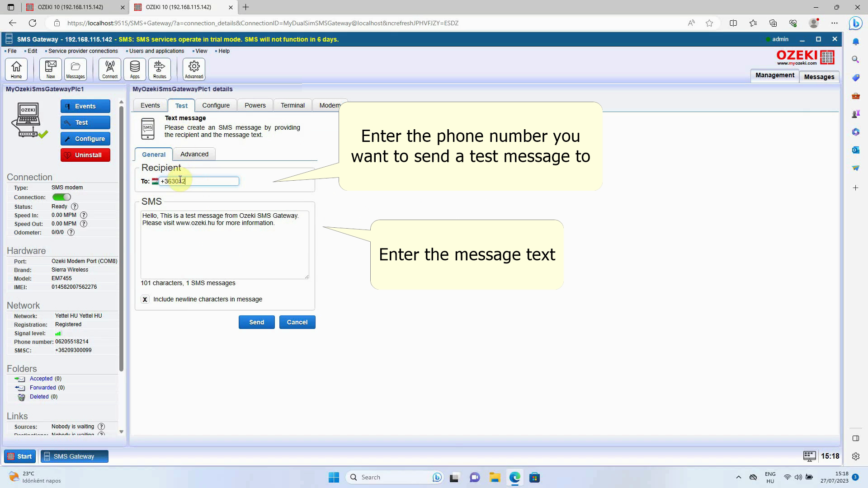Add page to favorites star icon

[x=709, y=23]
